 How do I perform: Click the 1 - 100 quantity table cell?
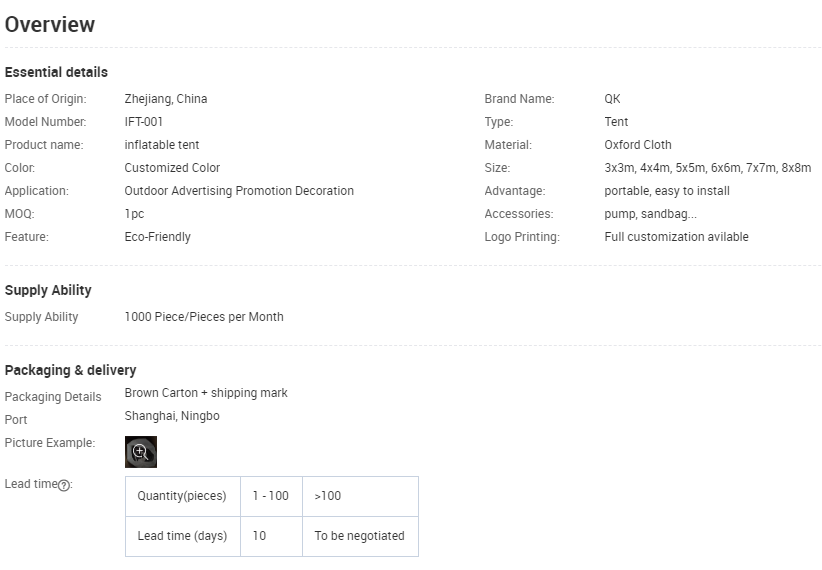coord(270,496)
